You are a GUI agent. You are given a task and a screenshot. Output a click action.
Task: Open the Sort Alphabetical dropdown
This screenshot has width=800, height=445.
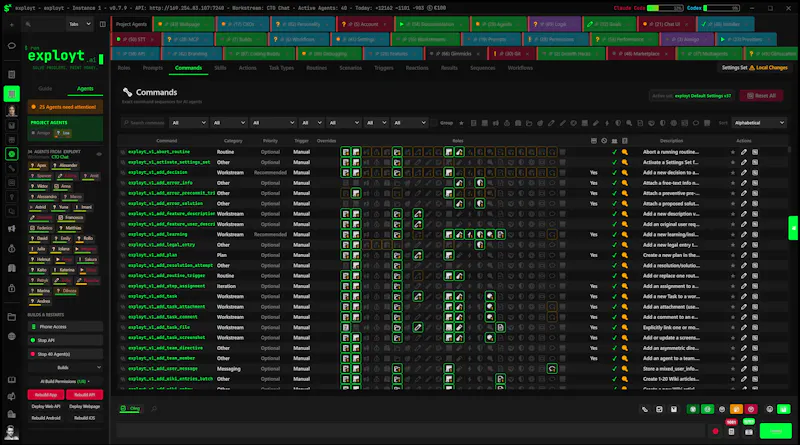759,123
